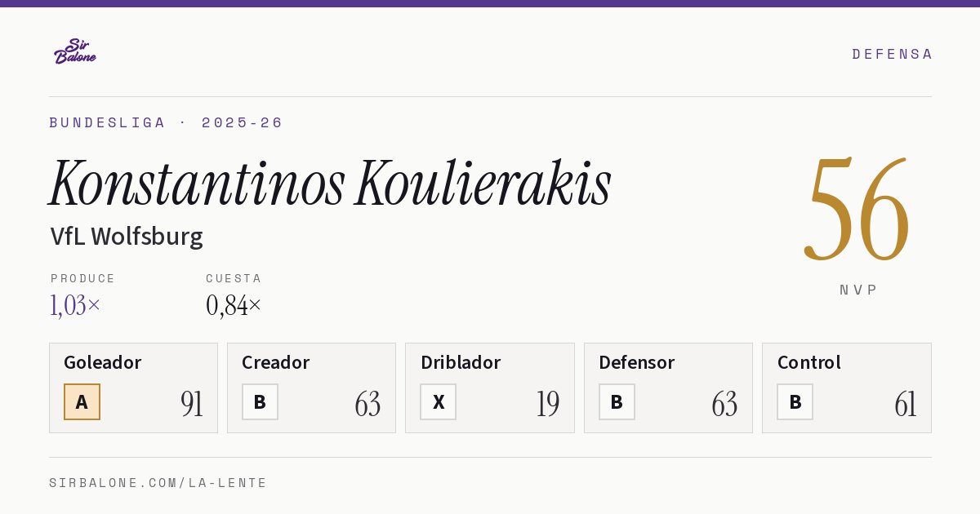This screenshot has width=980, height=514.
Task: Click the B grade badge in Defensor
Action: [617, 401]
